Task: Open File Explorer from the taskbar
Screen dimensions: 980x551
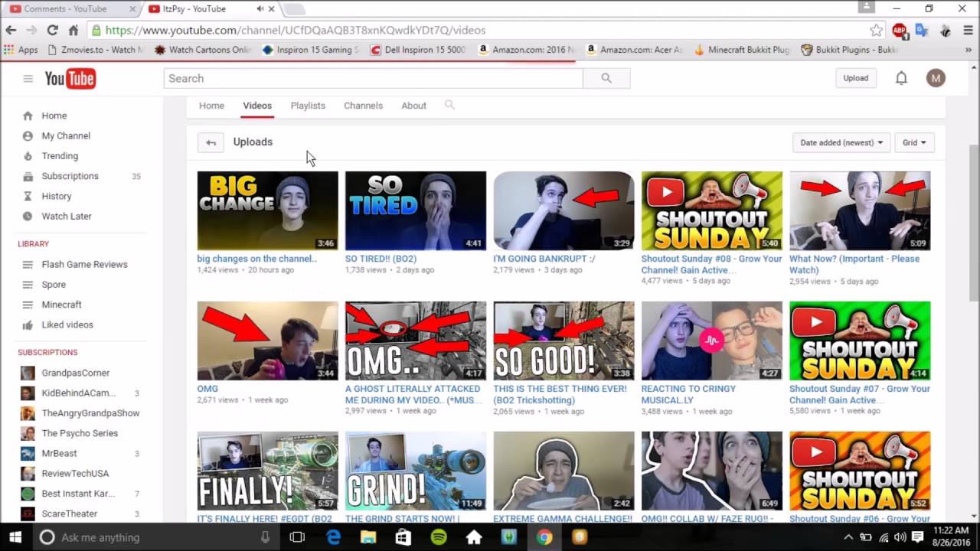Action: point(368,537)
